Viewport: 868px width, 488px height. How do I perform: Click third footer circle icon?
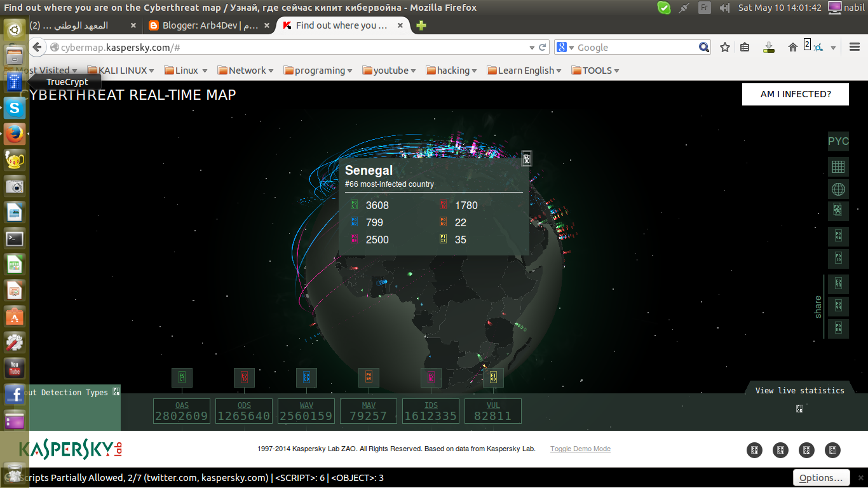[x=806, y=450]
